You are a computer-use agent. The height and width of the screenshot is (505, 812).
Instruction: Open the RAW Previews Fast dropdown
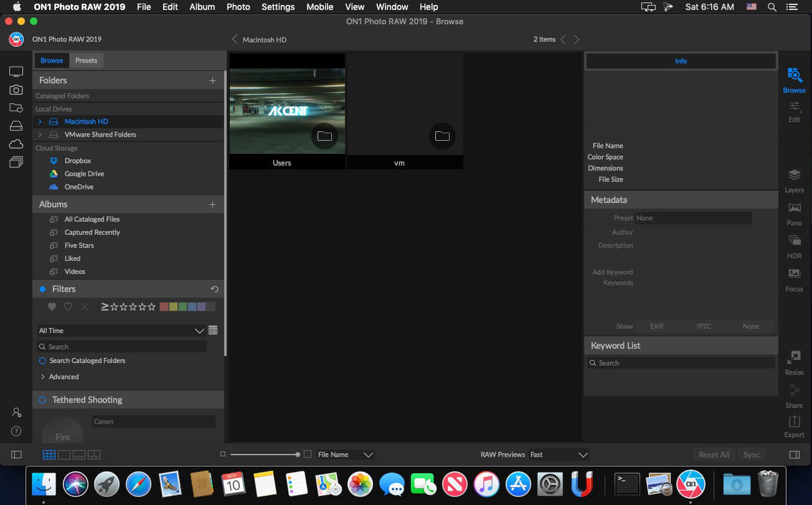(x=559, y=455)
